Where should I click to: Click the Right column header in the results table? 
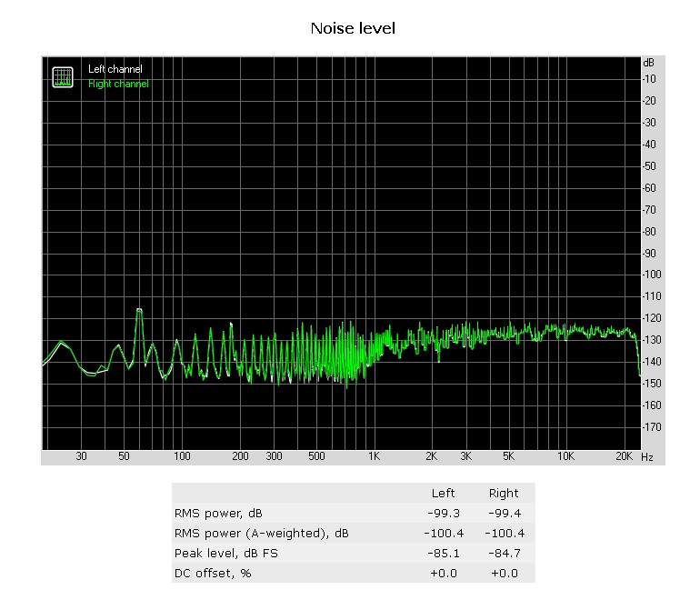pos(503,494)
